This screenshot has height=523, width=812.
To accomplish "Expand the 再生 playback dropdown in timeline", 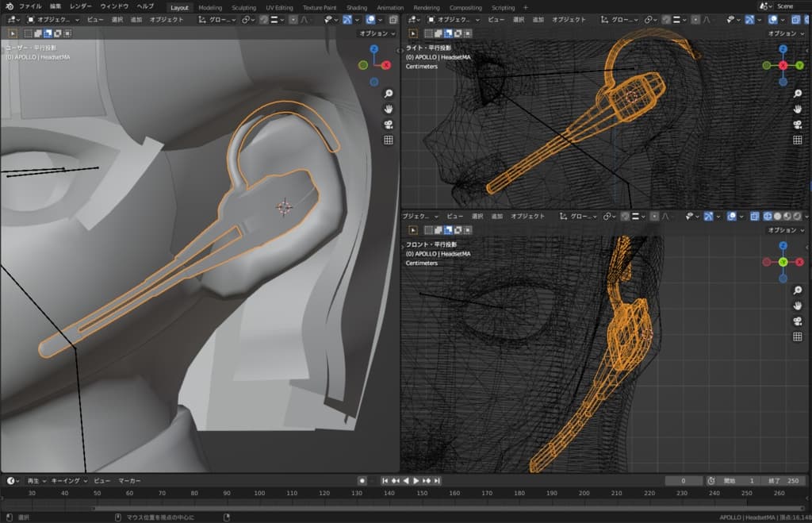I will [x=36, y=481].
